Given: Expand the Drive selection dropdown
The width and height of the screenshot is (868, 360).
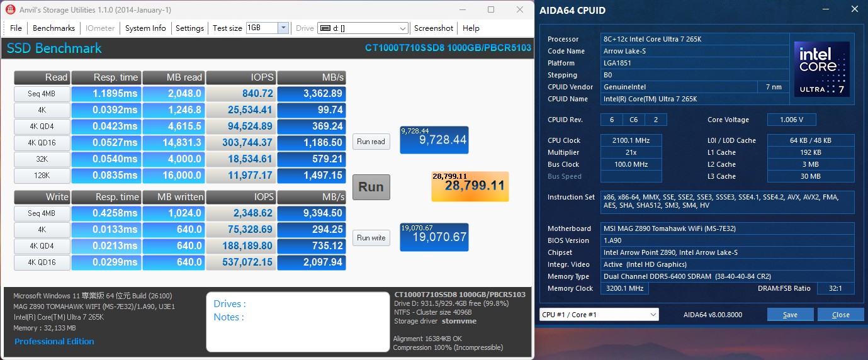Looking at the screenshot, I should 403,28.
